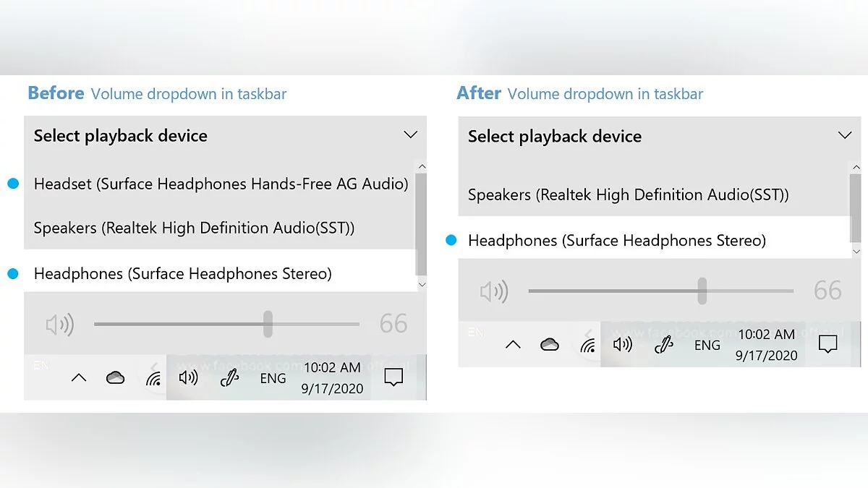This screenshot has height=488, width=868.
Task: Open OneDrive cloud icon in After taskbar
Action: tap(550, 345)
